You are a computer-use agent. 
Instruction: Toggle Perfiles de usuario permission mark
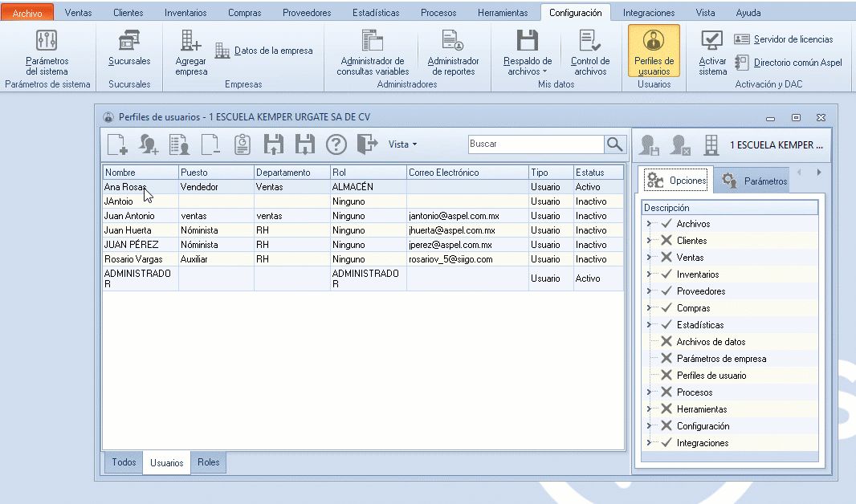pos(666,376)
